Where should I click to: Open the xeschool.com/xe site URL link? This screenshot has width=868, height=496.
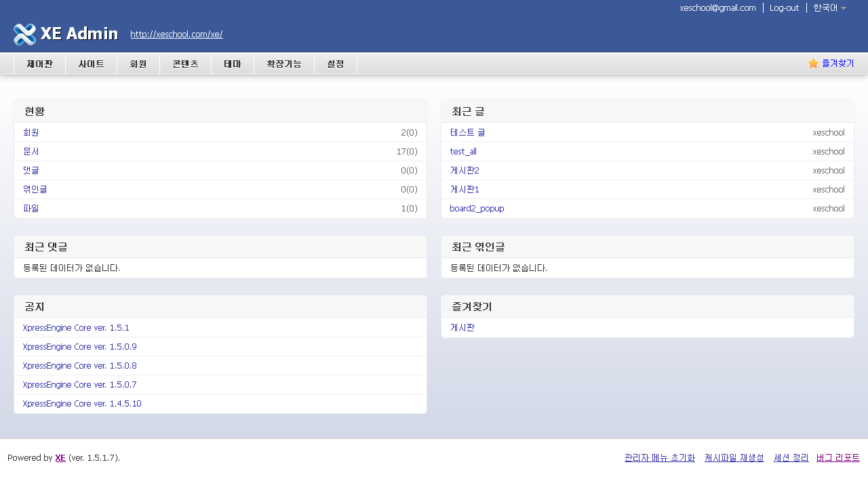point(176,35)
